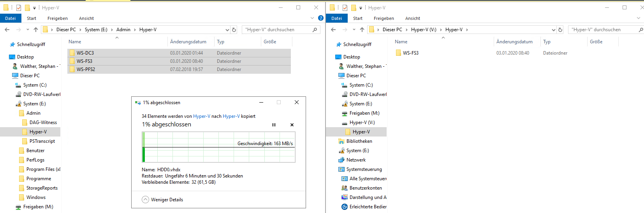644x213 pixels.
Task: Pause the copy operation
Action: point(274,125)
